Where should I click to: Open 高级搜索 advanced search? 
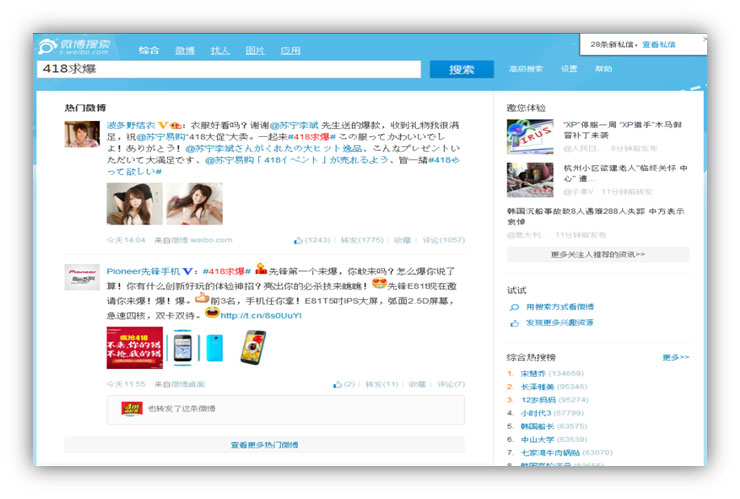click(x=525, y=69)
